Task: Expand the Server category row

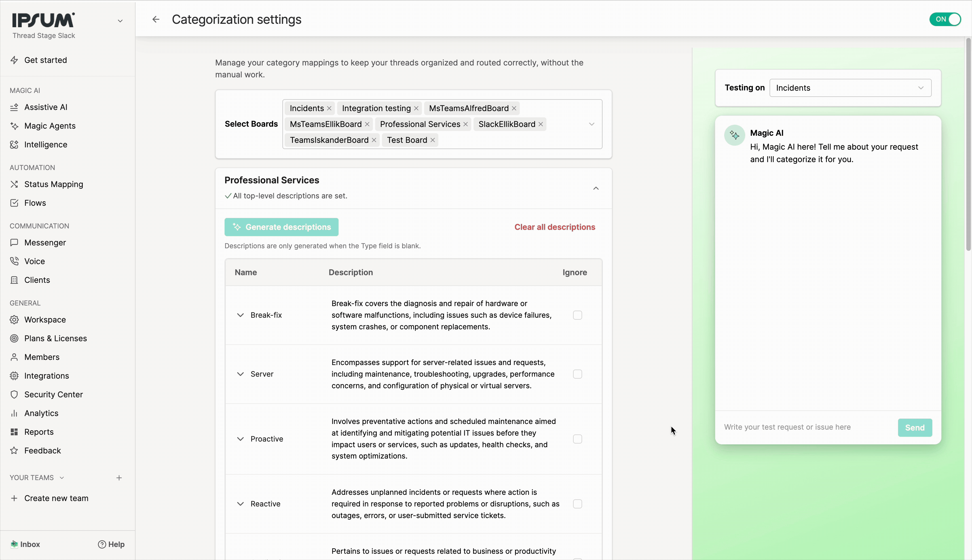Action: coord(240,374)
